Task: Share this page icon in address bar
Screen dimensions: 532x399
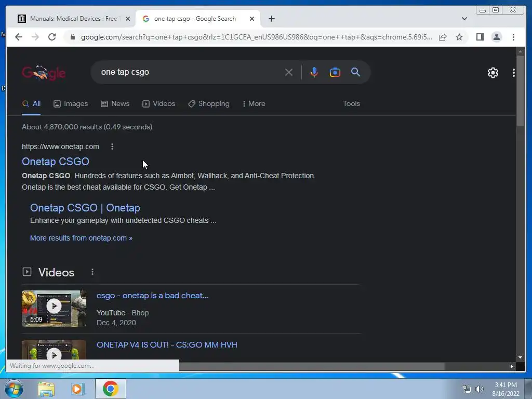Action: click(443, 37)
